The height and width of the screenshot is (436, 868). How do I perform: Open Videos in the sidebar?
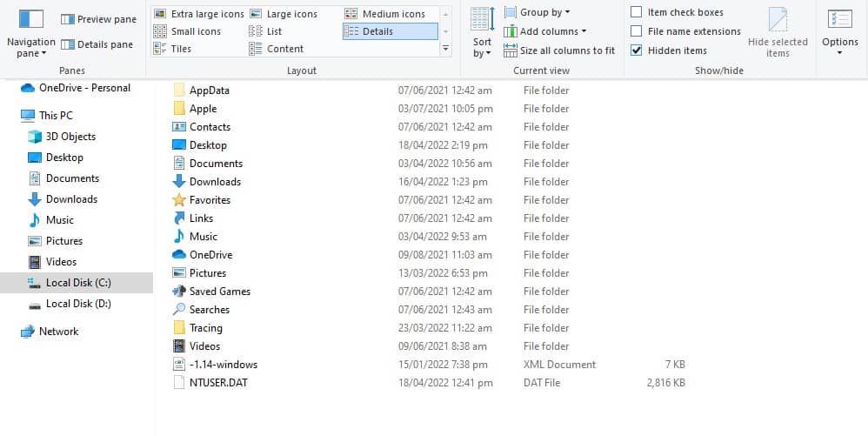(x=52, y=261)
